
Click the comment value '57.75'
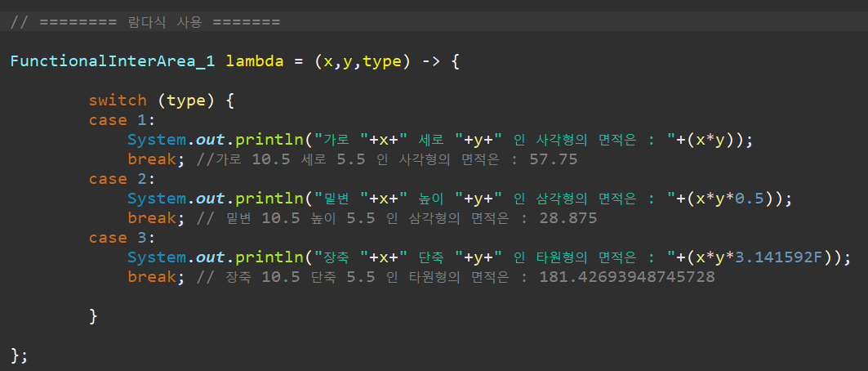click(554, 159)
